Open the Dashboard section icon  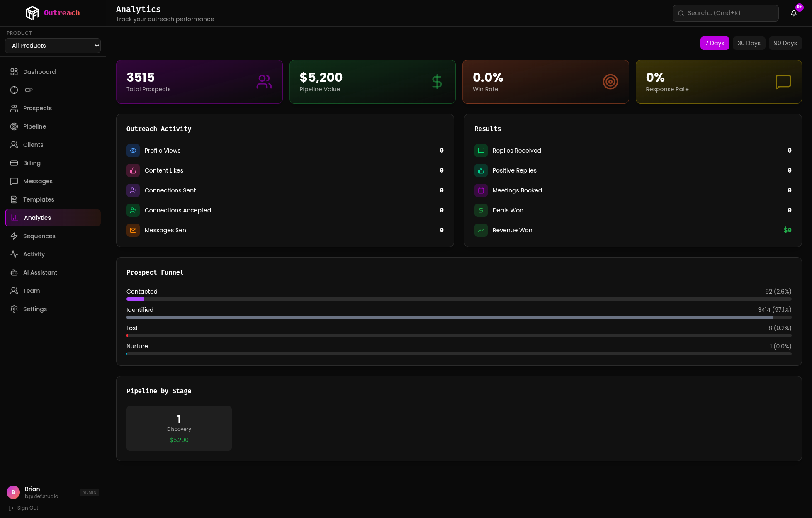[14, 71]
